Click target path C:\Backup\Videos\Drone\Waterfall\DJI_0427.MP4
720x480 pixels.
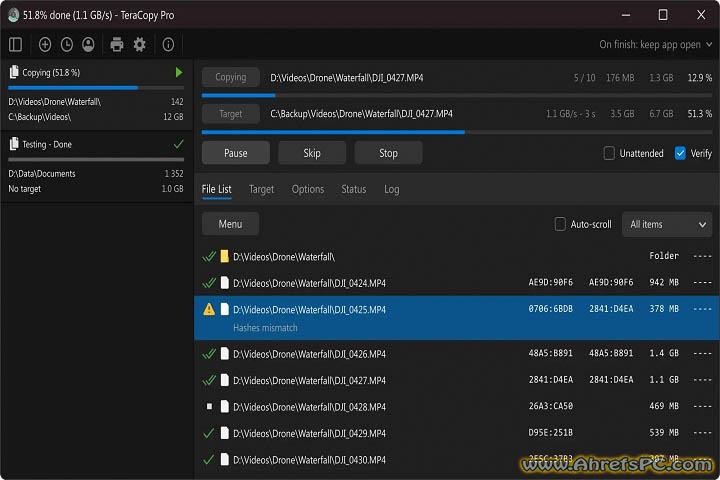(x=361, y=113)
